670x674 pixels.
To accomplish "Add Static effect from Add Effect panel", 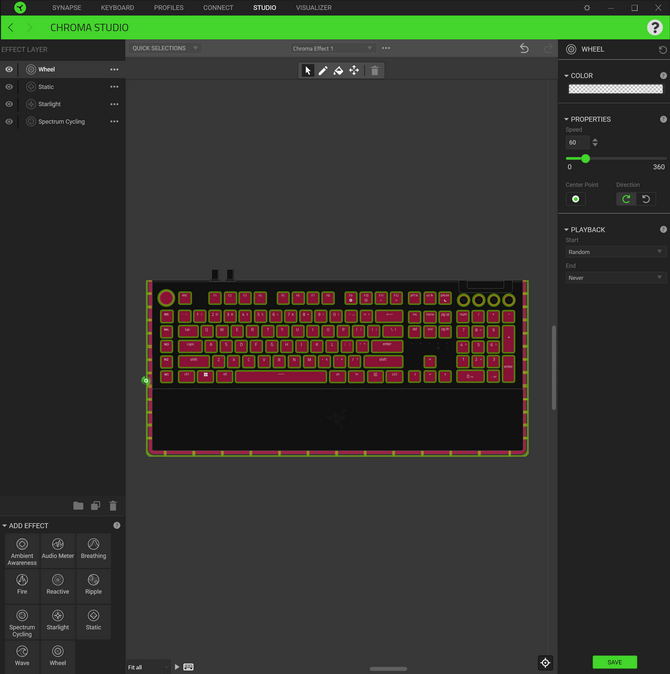I will (93, 622).
